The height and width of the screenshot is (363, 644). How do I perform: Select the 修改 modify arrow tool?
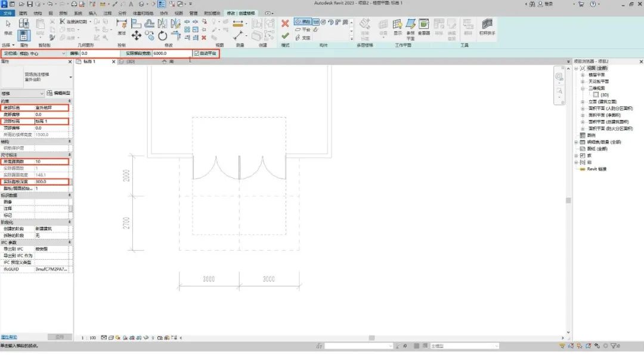pyautogui.click(x=8, y=27)
